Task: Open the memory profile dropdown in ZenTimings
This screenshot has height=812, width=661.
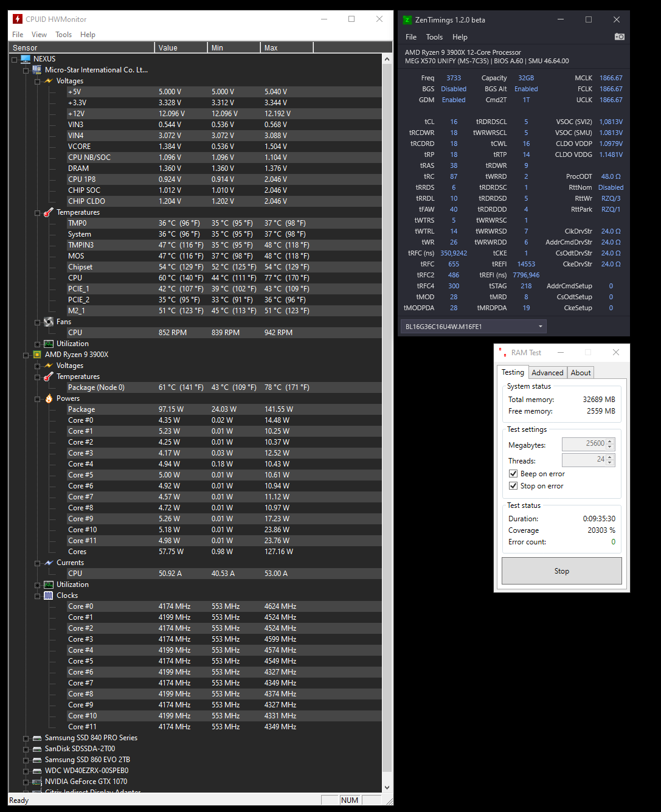Action: pyautogui.click(x=540, y=326)
